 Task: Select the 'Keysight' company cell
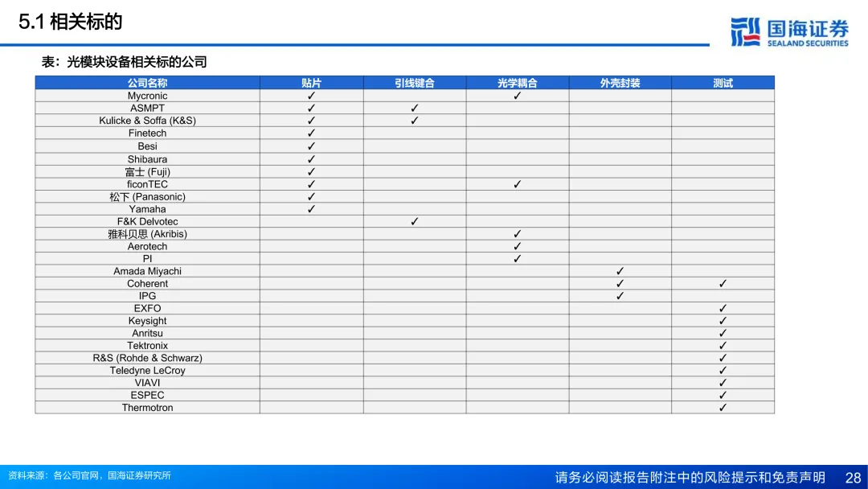coord(147,321)
